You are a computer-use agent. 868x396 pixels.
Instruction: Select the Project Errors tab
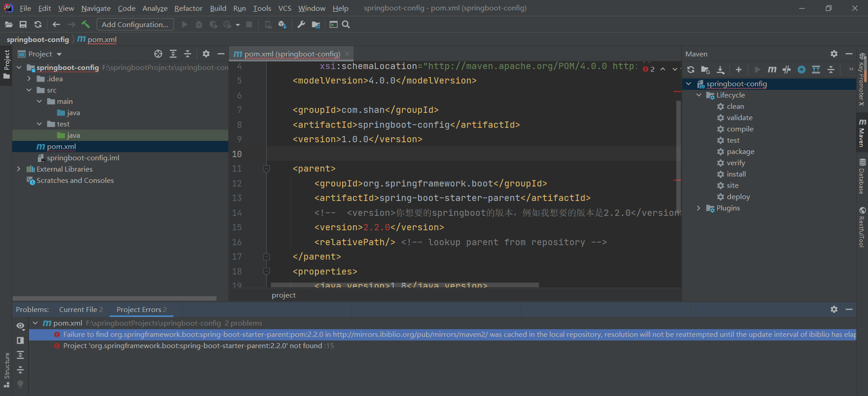(142, 309)
